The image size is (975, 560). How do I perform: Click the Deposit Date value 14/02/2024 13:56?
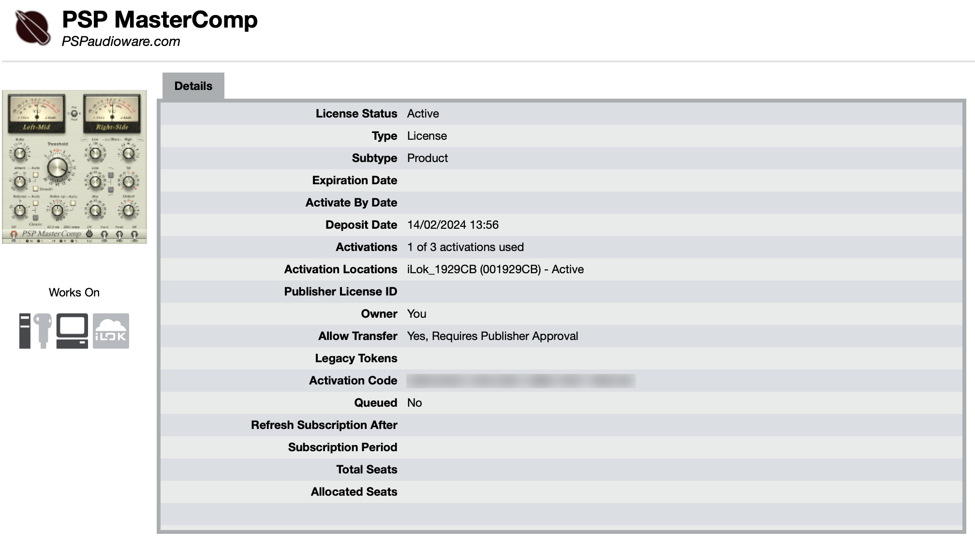pos(453,225)
